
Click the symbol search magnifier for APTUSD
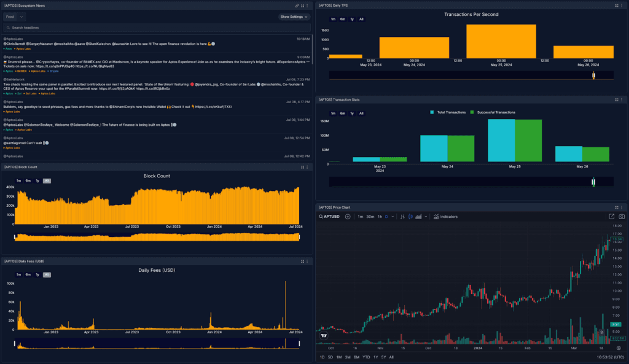point(321,216)
